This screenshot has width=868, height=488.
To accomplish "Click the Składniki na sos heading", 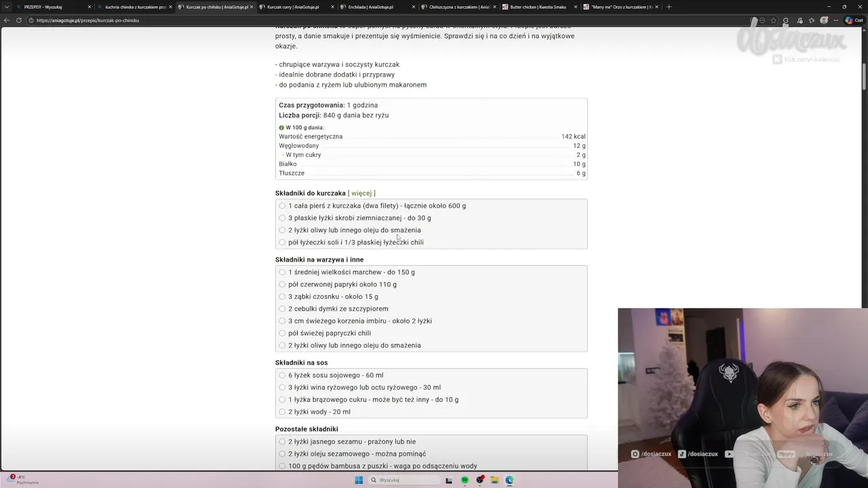I will point(301,363).
